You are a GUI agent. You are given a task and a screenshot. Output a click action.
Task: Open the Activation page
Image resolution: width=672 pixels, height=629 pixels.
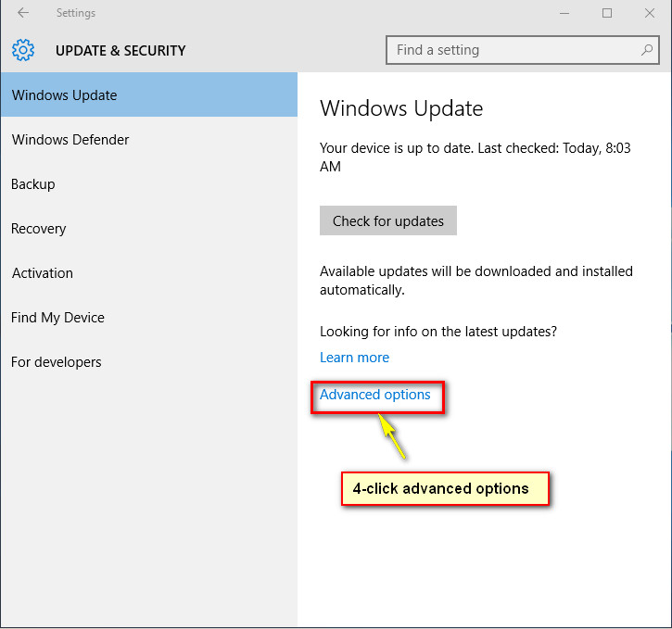tap(148, 273)
